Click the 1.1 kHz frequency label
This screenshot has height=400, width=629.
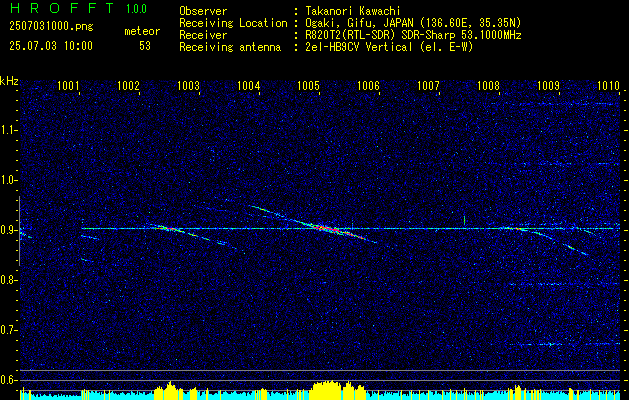[8, 130]
